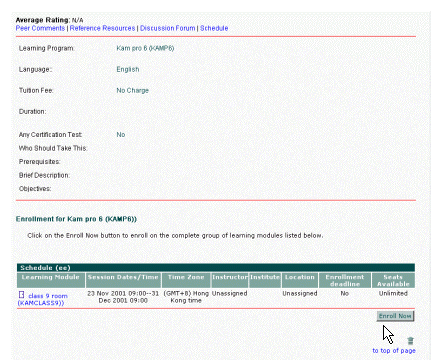
Task: Click the 'English' language value
Action: 128,69
